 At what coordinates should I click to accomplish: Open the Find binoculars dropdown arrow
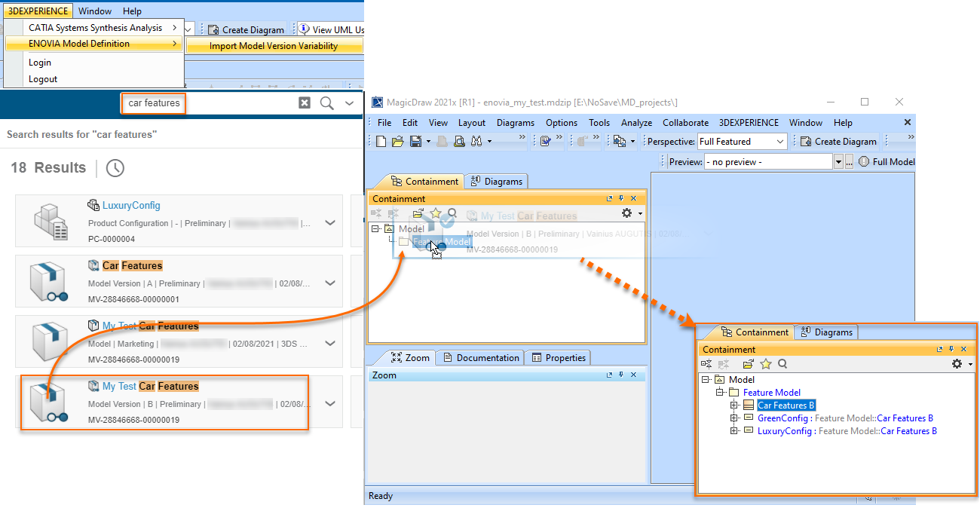(x=489, y=141)
